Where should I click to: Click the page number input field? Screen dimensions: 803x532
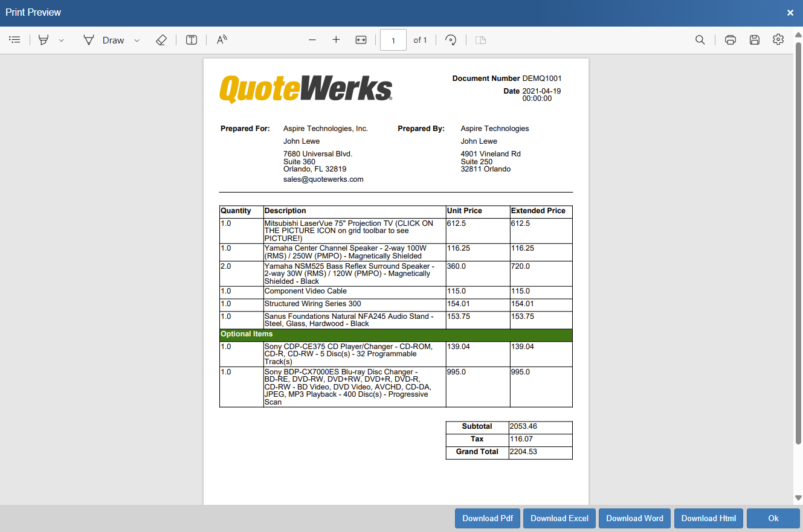tap(393, 40)
